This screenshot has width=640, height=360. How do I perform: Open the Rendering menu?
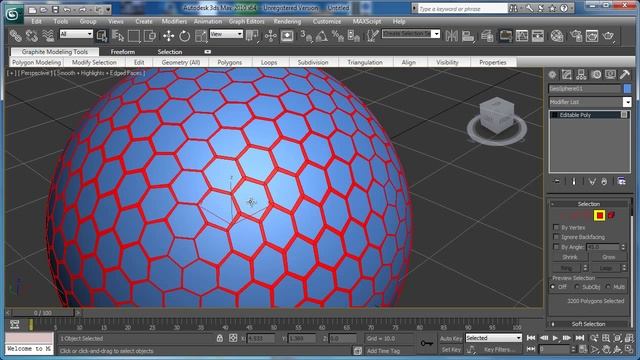(x=287, y=21)
